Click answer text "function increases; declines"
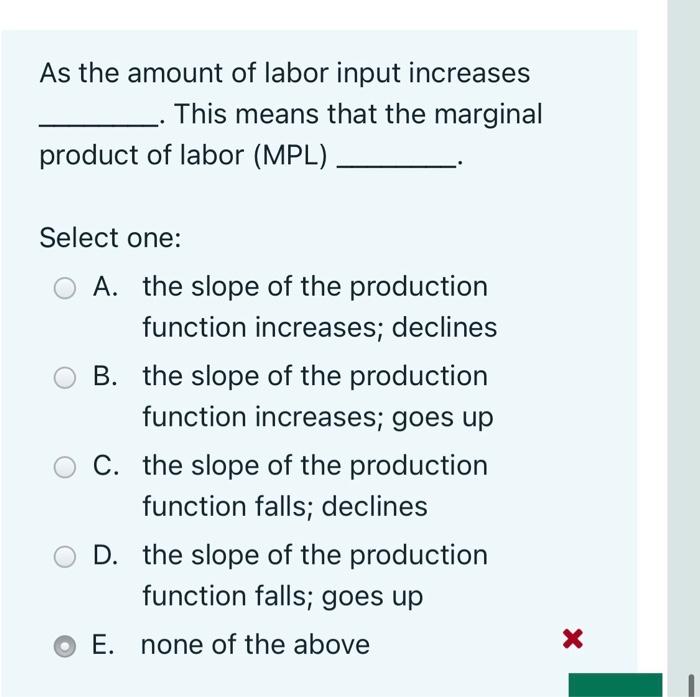The height and width of the screenshot is (697, 700). click(x=320, y=327)
